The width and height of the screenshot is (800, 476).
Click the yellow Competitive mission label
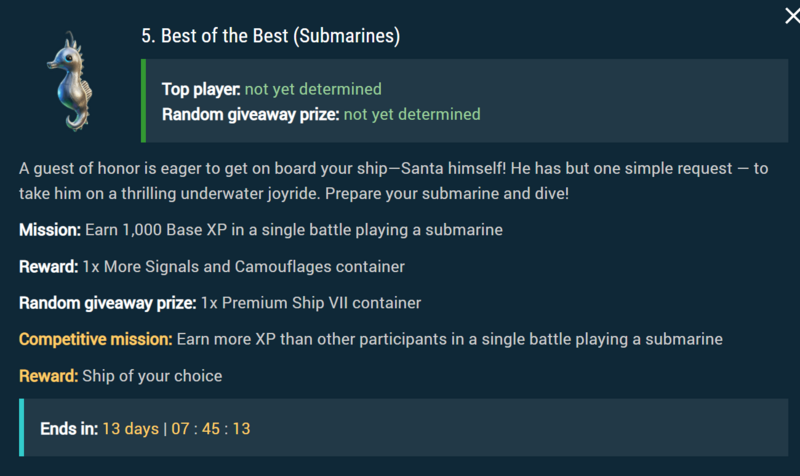click(x=95, y=339)
